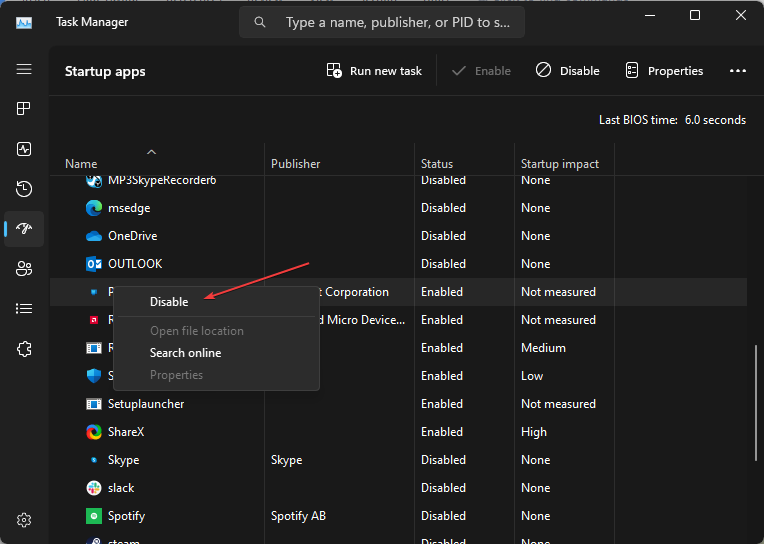
Task: Click the Spotify app icon in list
Action: (94, 516)
